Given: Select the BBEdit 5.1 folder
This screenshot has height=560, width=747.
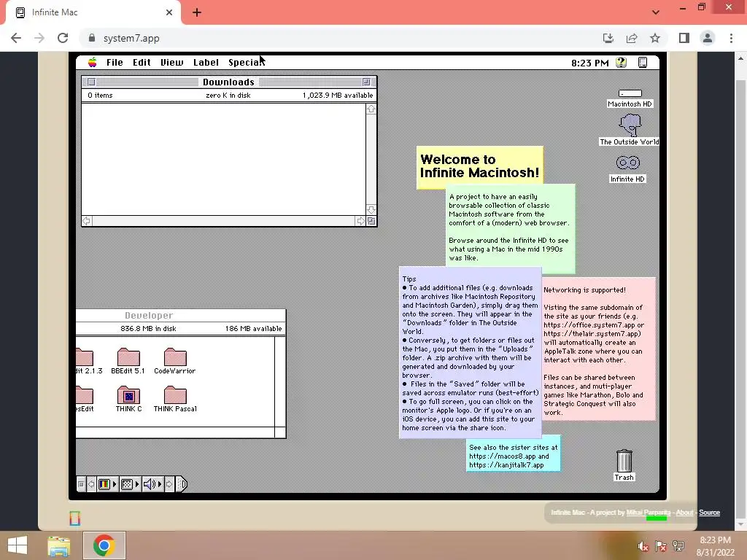Looking at the screenshot, I should coord(128,357).
